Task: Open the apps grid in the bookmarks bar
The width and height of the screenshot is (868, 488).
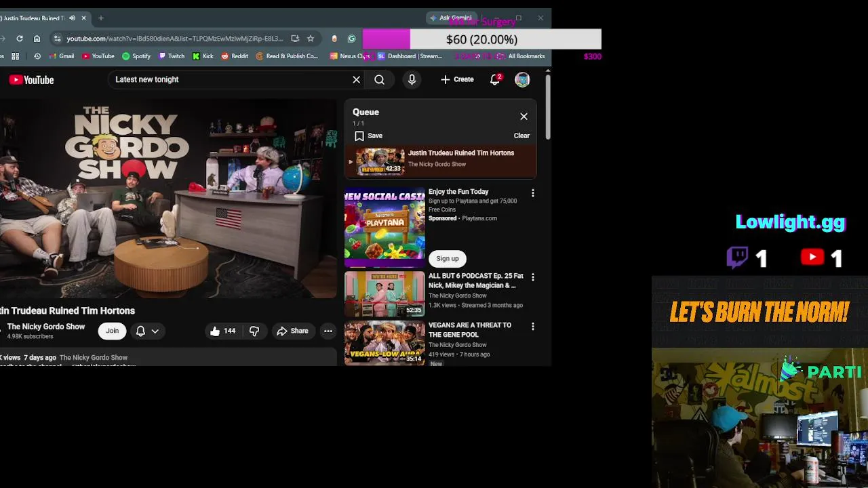Action: (15, 56)
